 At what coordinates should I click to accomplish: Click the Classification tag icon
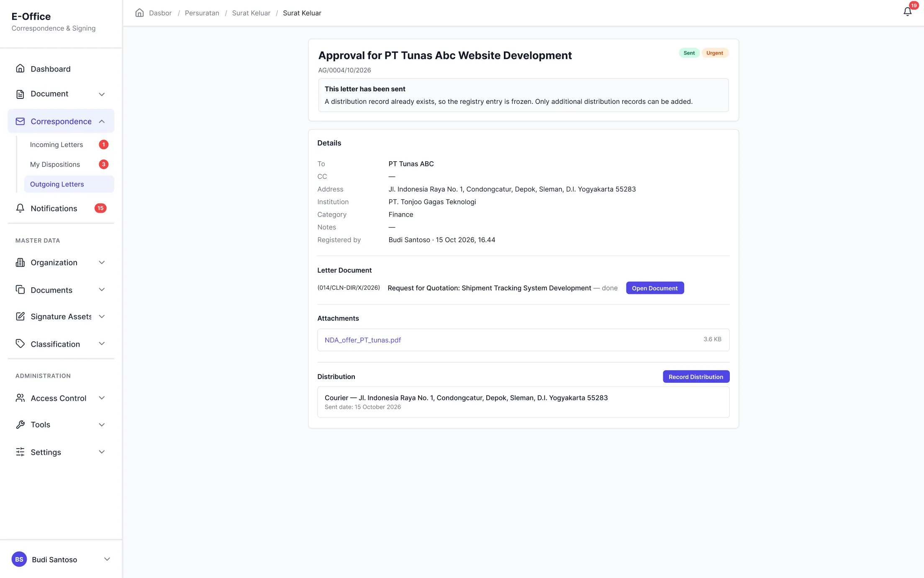[x=20, y=344]
